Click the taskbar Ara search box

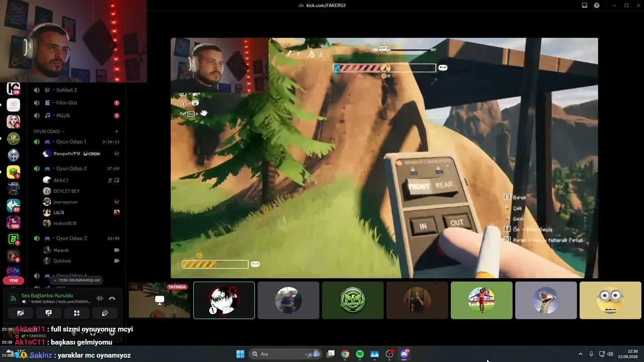(x=286, y=354)
